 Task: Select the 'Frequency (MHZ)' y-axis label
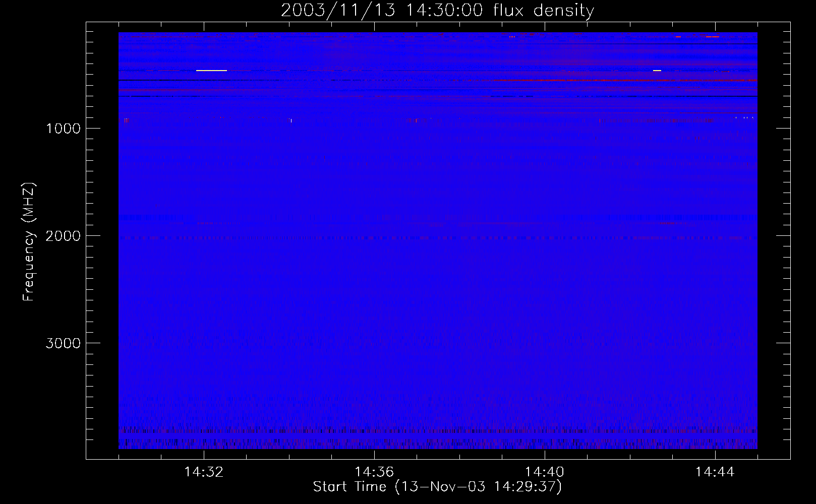tap(29, 242)
